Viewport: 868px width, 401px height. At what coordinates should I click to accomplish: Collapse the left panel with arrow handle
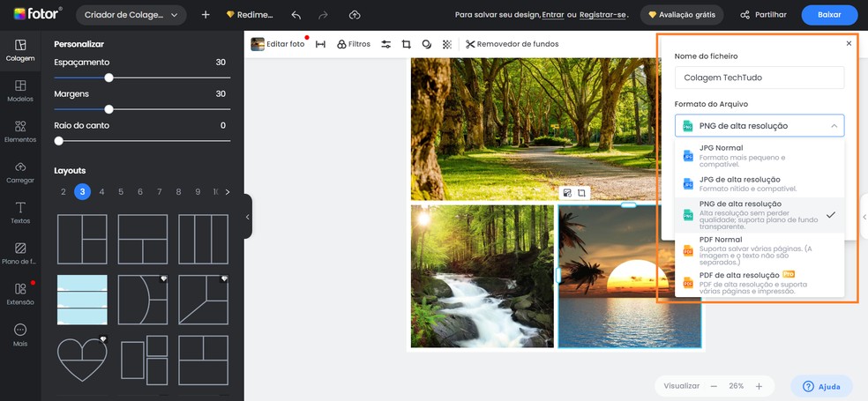tap(248, 216)
